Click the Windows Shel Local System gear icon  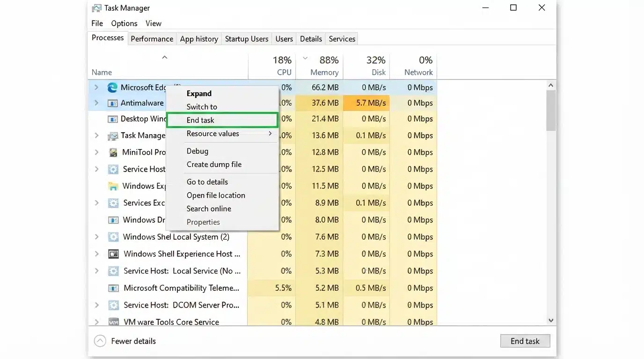click(113, 237)
